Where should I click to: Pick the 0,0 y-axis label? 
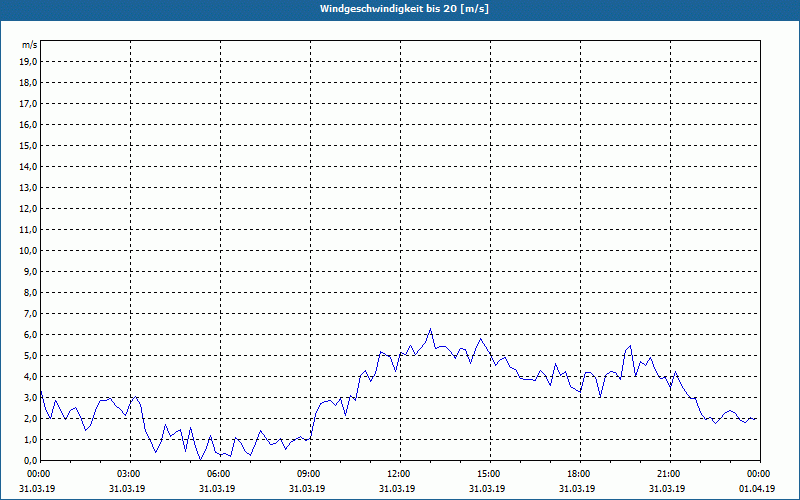coord(31,460)
